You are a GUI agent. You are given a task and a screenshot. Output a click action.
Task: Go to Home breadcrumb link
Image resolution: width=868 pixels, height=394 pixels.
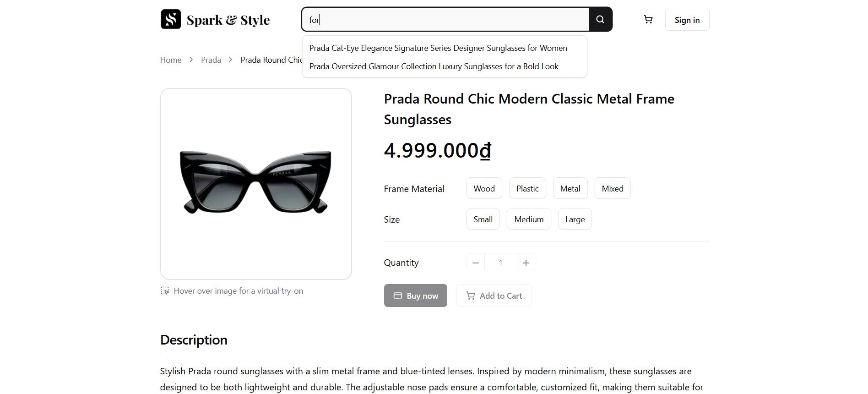171,60
